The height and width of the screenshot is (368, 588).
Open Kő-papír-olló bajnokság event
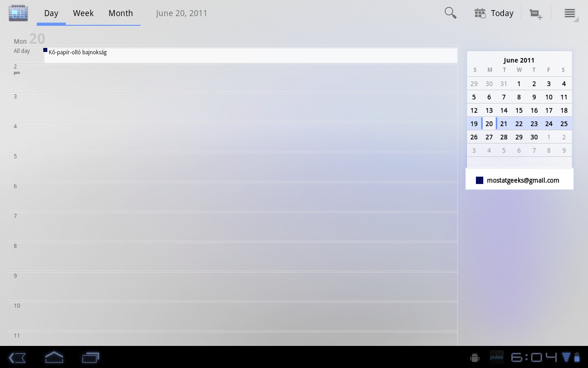78,52
